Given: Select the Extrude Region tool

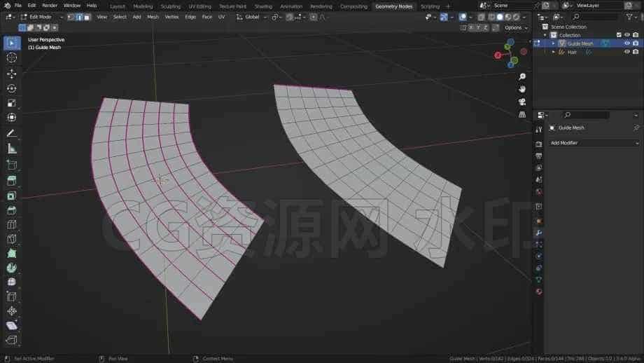Looking at the screenshot, I should [x=12, y=181].
